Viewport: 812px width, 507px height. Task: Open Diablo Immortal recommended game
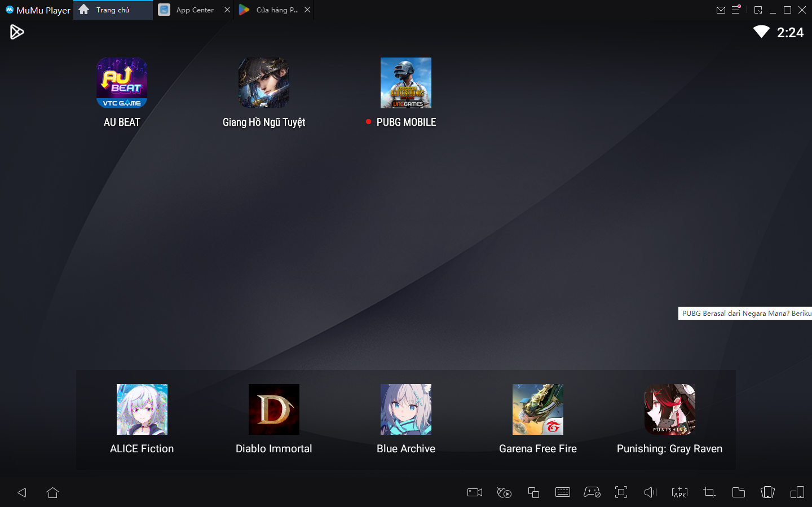pos(273,409)
